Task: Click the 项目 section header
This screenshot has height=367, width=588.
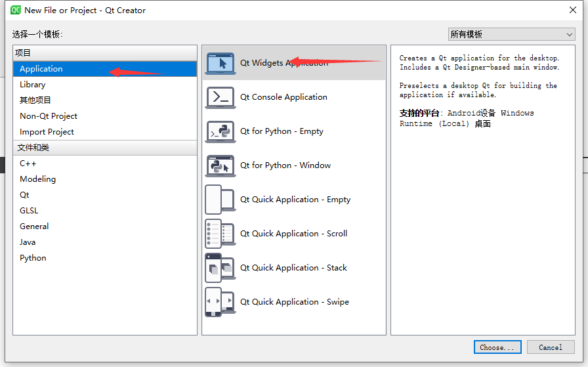Action: 105,53
